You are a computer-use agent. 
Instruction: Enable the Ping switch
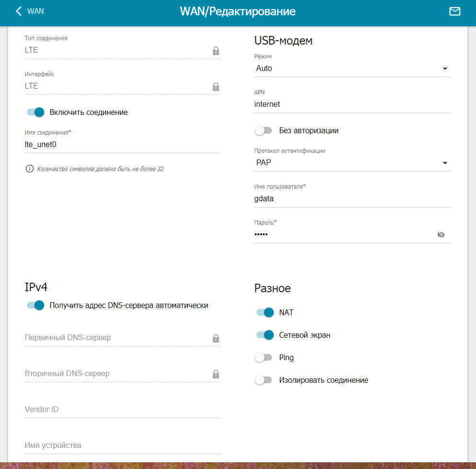coord(264,357)
